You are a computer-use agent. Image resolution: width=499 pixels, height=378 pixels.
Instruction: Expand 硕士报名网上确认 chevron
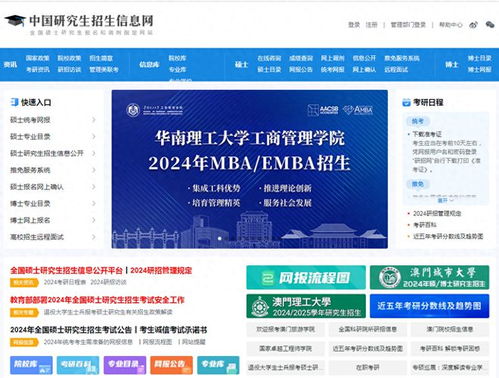[94, 187]
